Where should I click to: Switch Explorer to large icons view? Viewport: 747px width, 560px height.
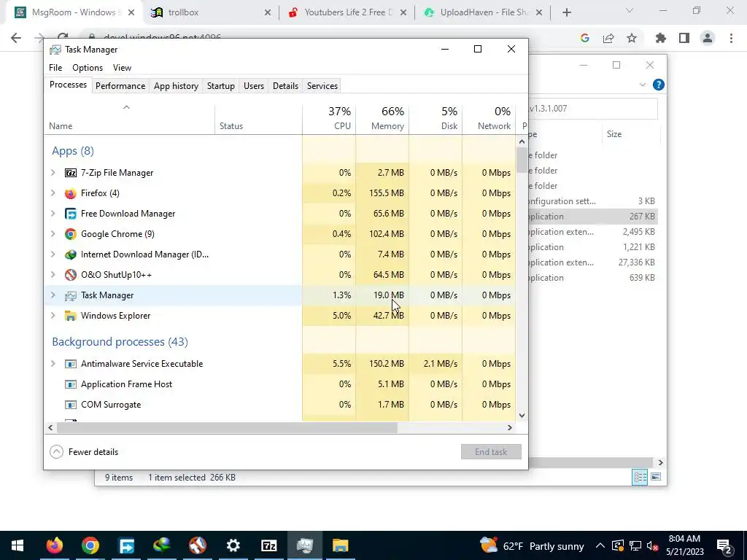click(x=656, y=477)
